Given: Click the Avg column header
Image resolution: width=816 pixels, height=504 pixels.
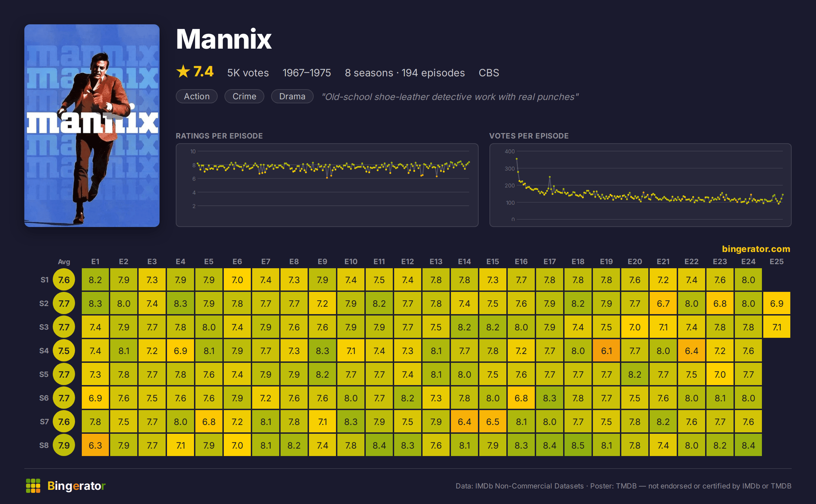Looking at the screenshot, I should [x=64, y=262].
